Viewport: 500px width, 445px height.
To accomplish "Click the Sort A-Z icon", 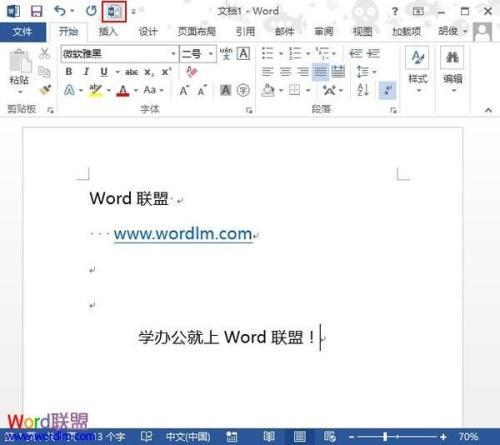I will (363, 90).
